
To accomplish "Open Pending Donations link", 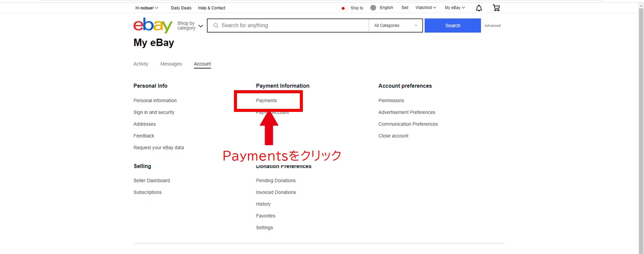I will pyautogui.click(x=276, y=180).
